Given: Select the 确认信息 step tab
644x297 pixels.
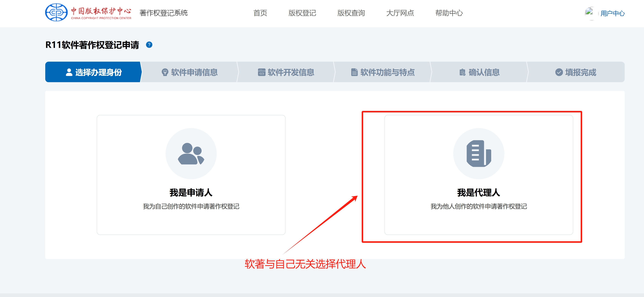Looking at the screenshot, I should (479, 72).
